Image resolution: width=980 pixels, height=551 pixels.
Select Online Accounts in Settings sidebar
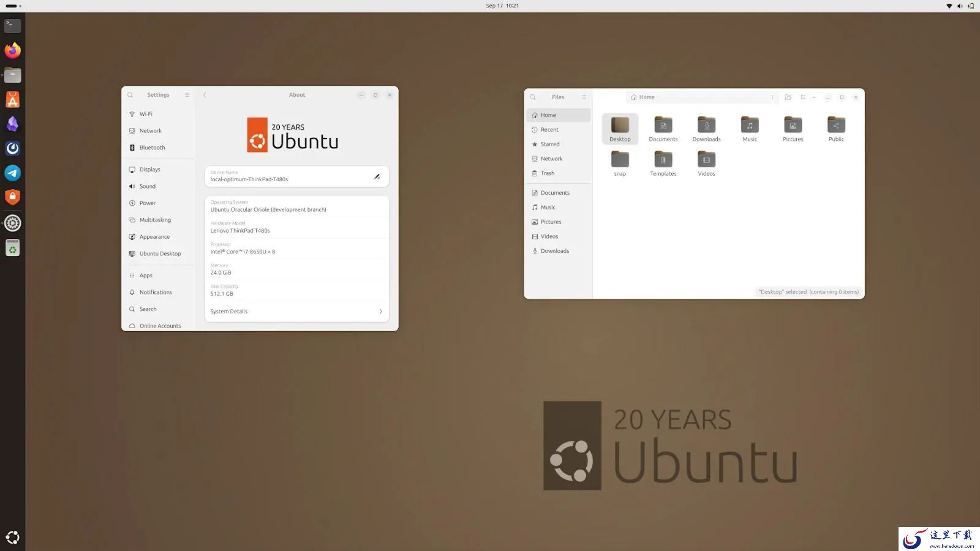pyautogui.click(x=159, y=326)
